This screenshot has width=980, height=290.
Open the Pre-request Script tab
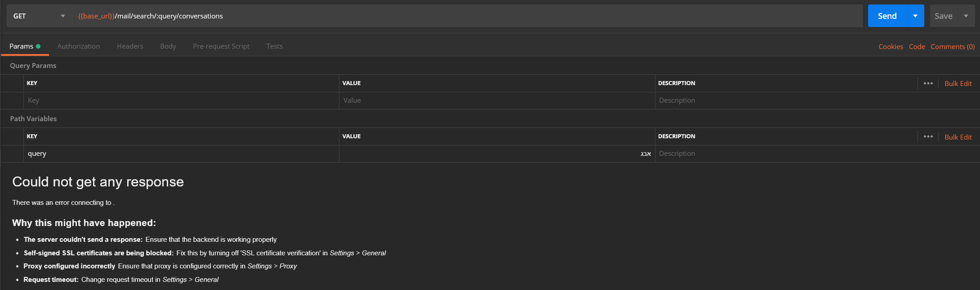(221, 46)
